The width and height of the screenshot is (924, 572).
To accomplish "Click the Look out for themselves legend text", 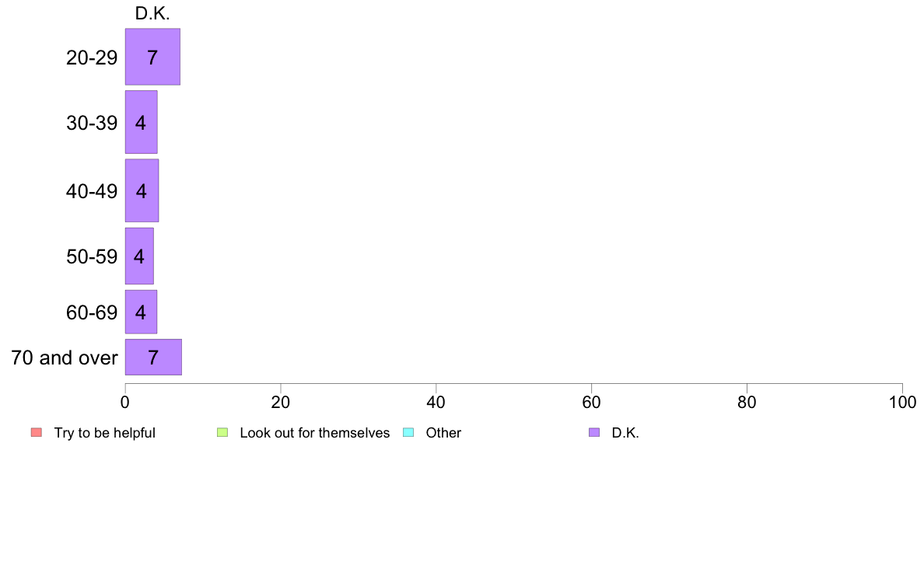I will tap(315, 433).
